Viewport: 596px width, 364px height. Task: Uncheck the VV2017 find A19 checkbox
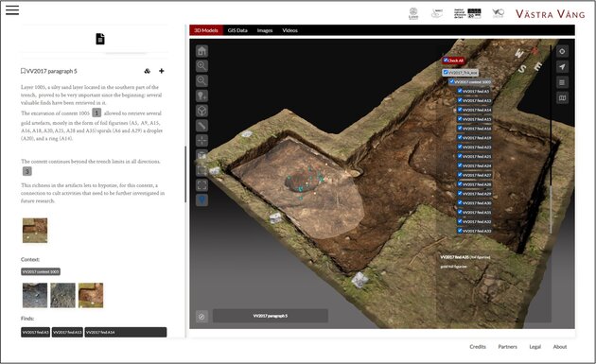pos(460,137)
